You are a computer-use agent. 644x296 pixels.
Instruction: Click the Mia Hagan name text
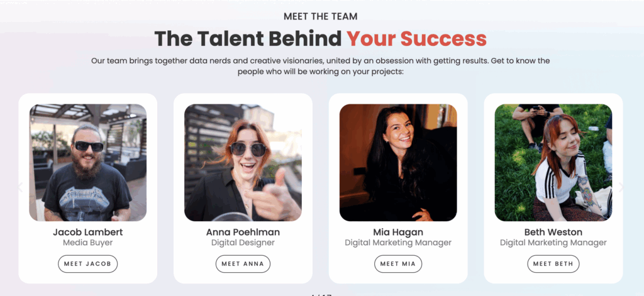point(398,233)
